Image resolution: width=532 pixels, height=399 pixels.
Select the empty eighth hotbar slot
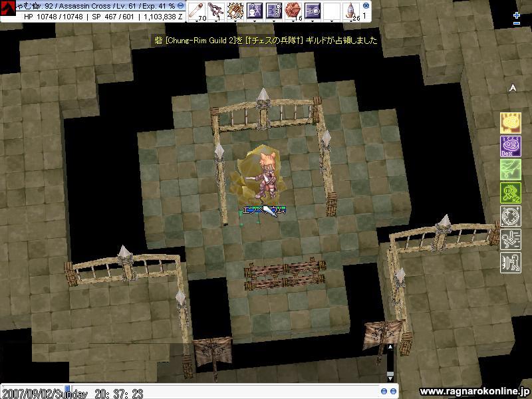tap(331, 11)
